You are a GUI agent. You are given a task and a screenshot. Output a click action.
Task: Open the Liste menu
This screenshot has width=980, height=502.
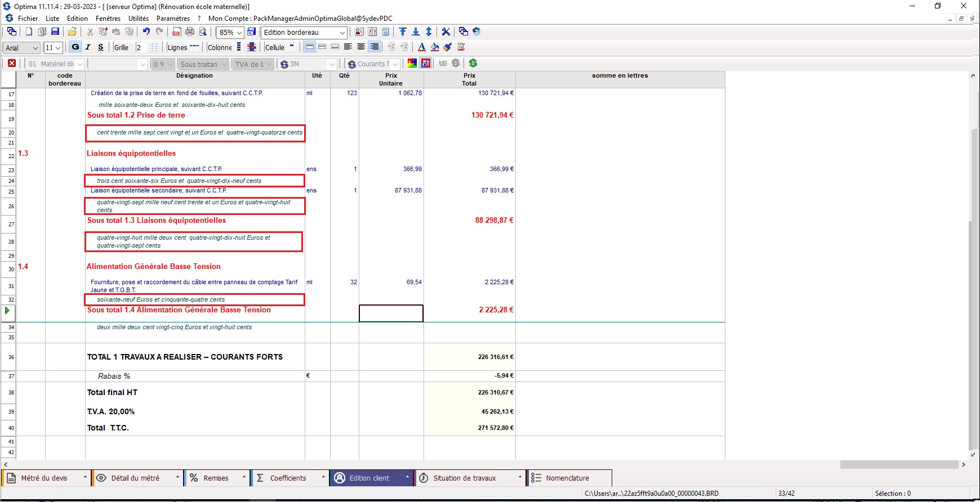pyautogui.click(x=52, y=19)
